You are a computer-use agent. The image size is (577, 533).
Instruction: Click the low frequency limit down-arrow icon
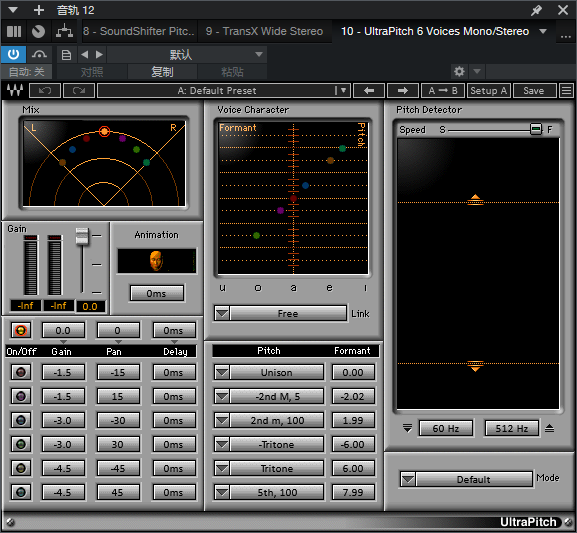click(x=407, y=428)
